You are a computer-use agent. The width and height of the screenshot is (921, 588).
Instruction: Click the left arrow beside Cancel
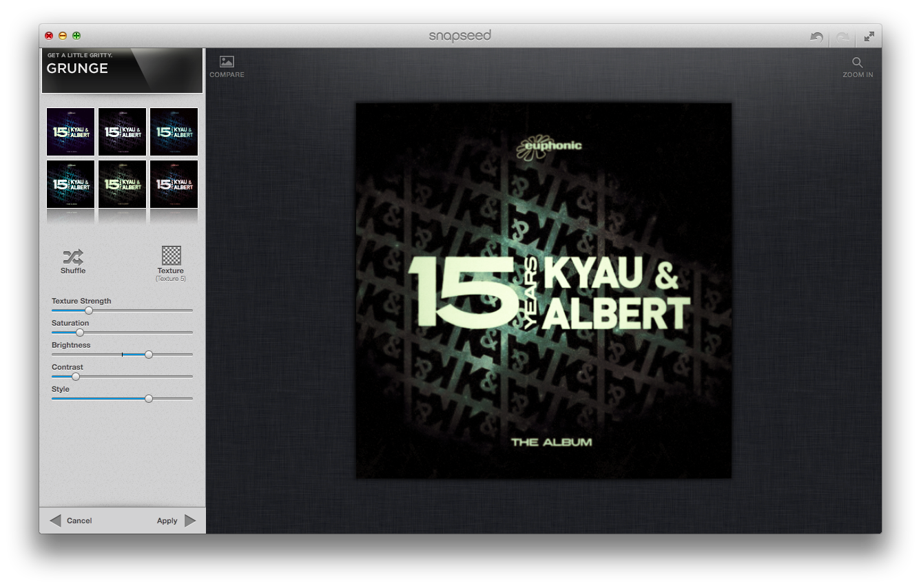click(55, 521)
